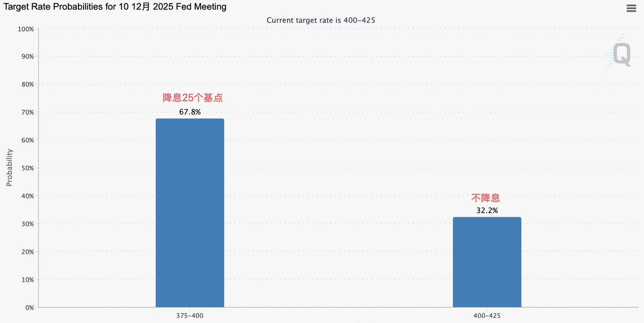Click the 50% y-axis tick label
The height and width of the screenshot is (323, 644).
coord(27,168)
